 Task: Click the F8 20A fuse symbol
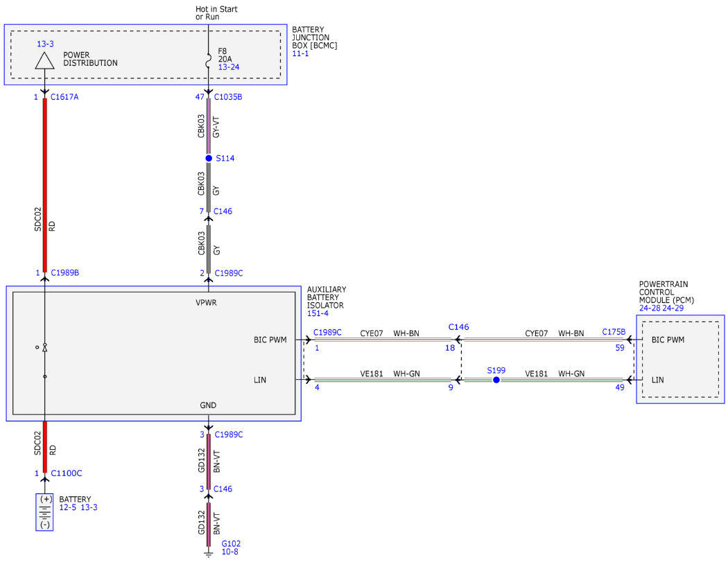click(209, 58)
